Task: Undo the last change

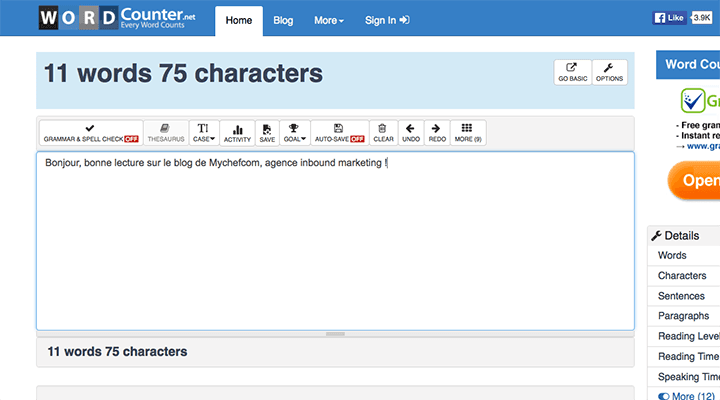Action: point(411,133)
